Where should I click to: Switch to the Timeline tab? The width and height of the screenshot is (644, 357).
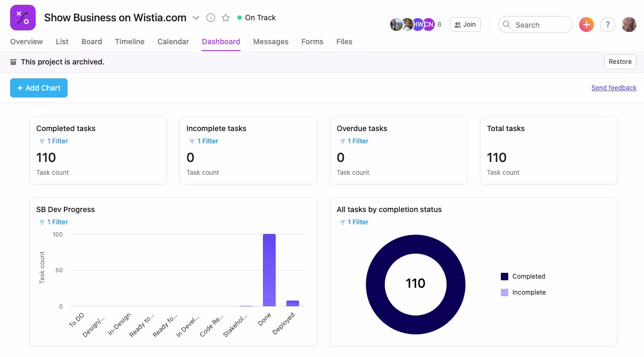130,42
